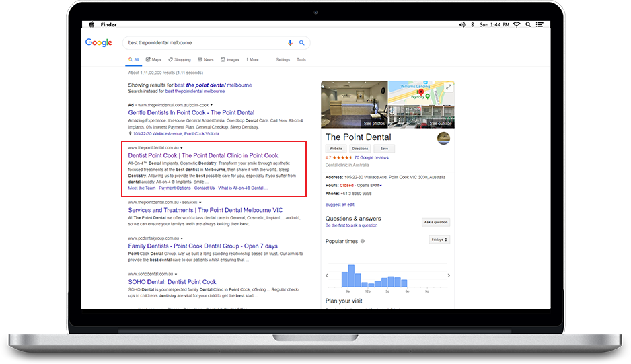Click 'Be the first to ask a question'
This screenshot has height=364, width=631.
[351, 225]
